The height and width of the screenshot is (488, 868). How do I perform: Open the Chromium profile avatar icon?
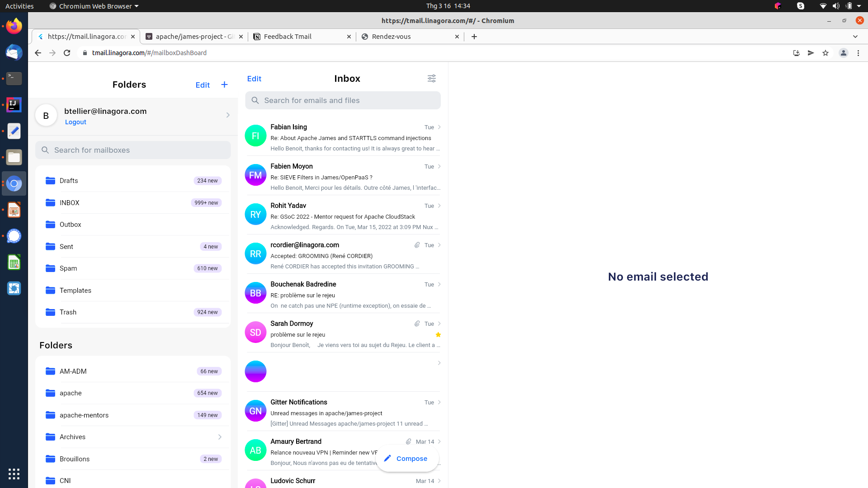(843, 53)
